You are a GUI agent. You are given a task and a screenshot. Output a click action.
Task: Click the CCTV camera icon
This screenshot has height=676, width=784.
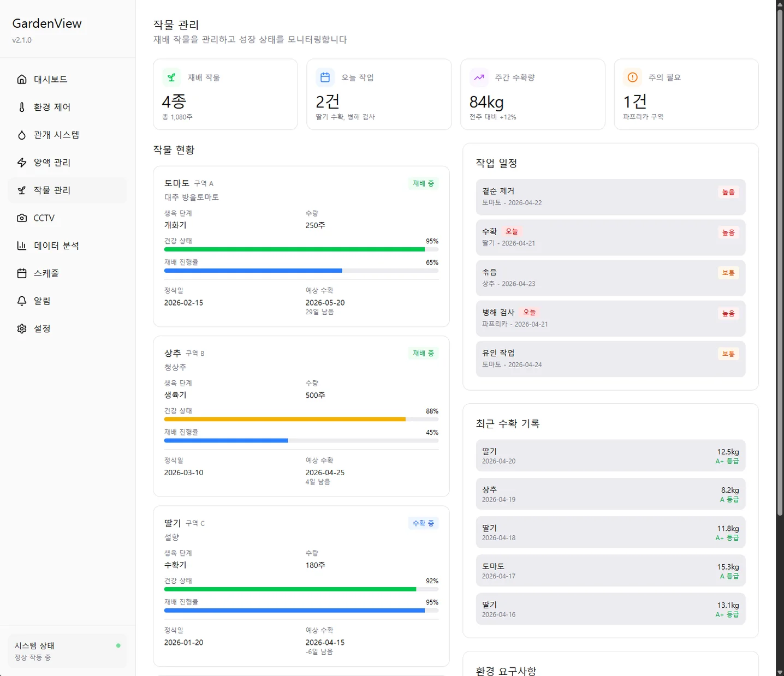point(22,218)
